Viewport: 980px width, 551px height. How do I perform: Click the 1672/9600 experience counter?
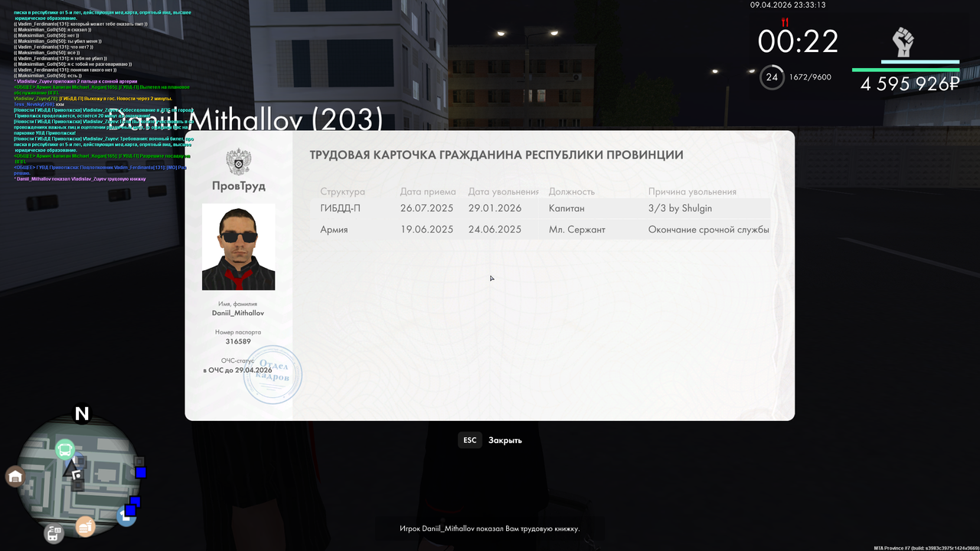click(810, 77)
